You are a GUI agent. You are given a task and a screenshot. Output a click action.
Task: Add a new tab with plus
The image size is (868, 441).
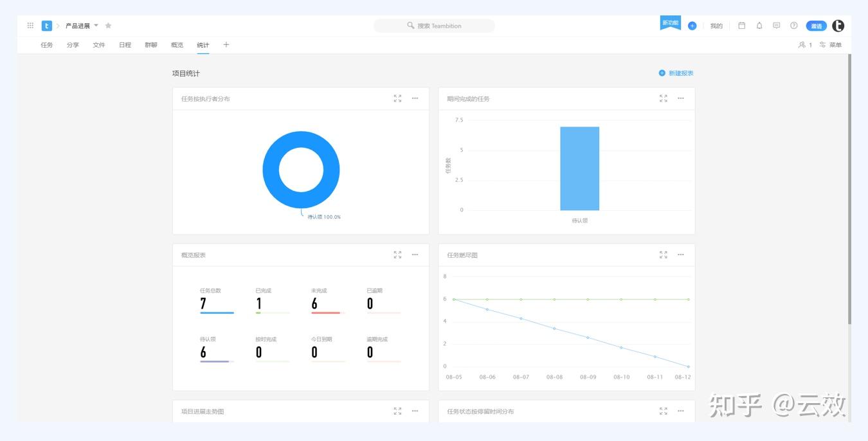[226, 45]
